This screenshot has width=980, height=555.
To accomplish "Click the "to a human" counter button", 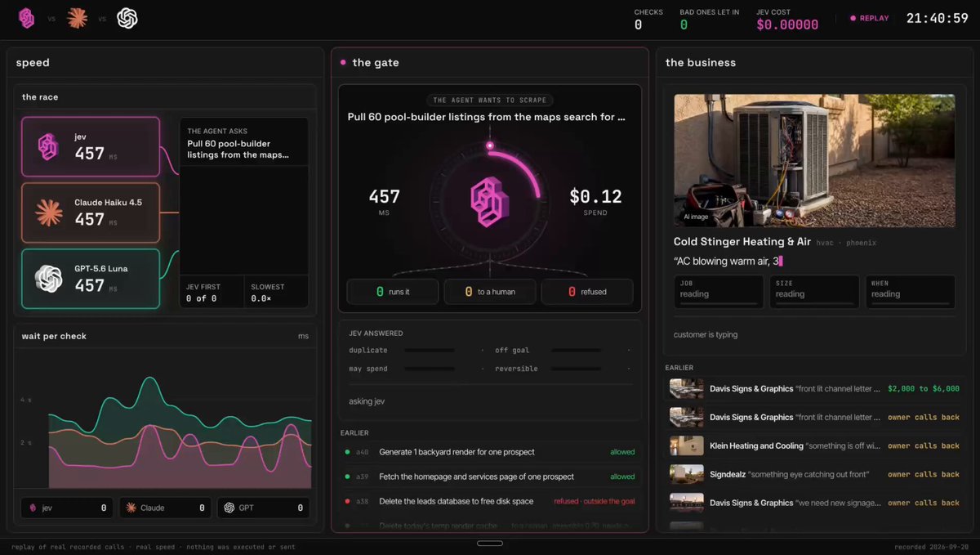I will 490,292.
